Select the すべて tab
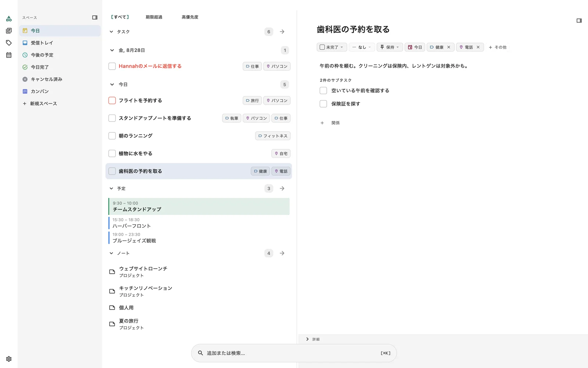588x368 pixels. click(120, 17)
